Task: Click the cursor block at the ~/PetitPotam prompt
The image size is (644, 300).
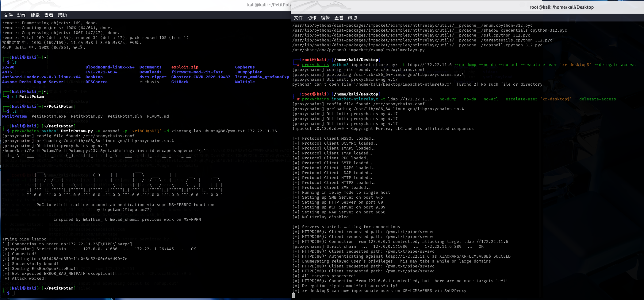Action: point(13,293)
